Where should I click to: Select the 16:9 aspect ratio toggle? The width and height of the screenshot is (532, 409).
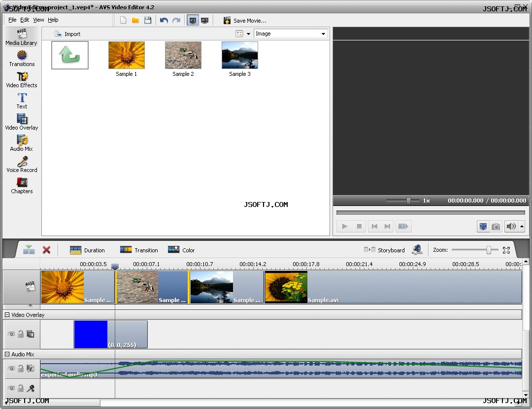204,20
